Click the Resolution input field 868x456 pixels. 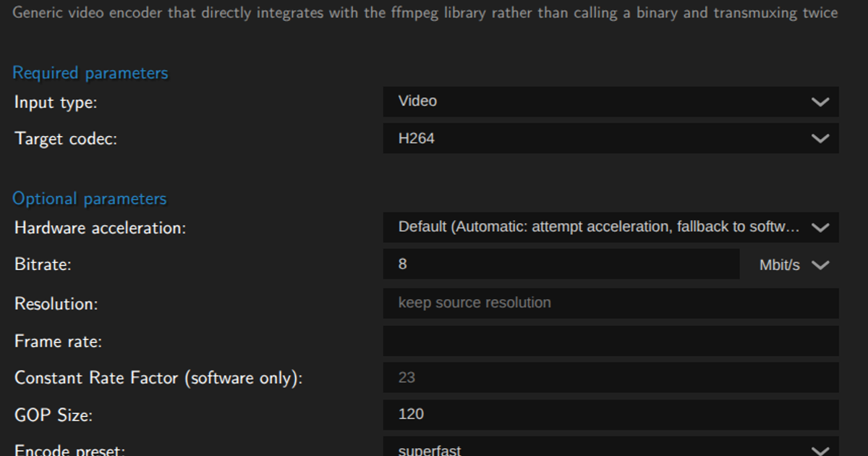point(610,303)
